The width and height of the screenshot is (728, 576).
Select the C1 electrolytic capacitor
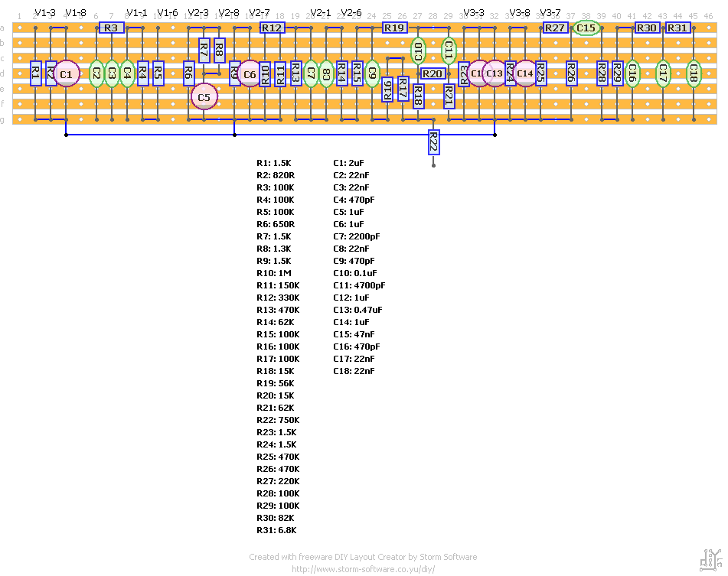tap(67, 73)
